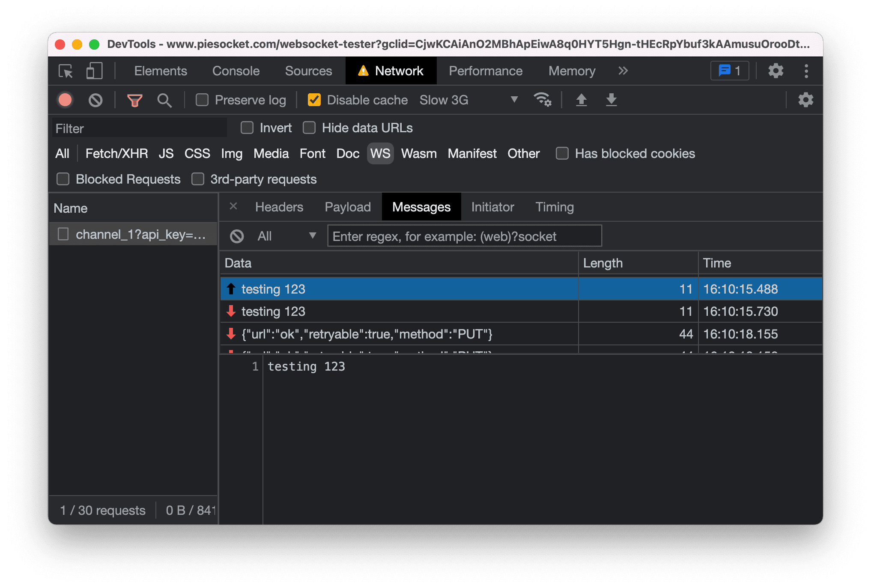Click the regex filter input field
The width and height of the screenshot is (871, 588).
point(463,236)
